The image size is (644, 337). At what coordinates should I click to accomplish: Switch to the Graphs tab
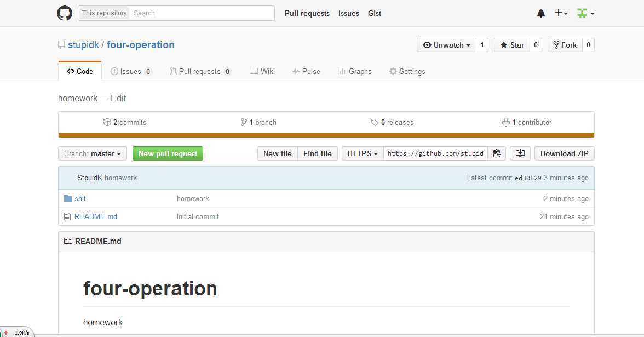(x=354, y=71)
